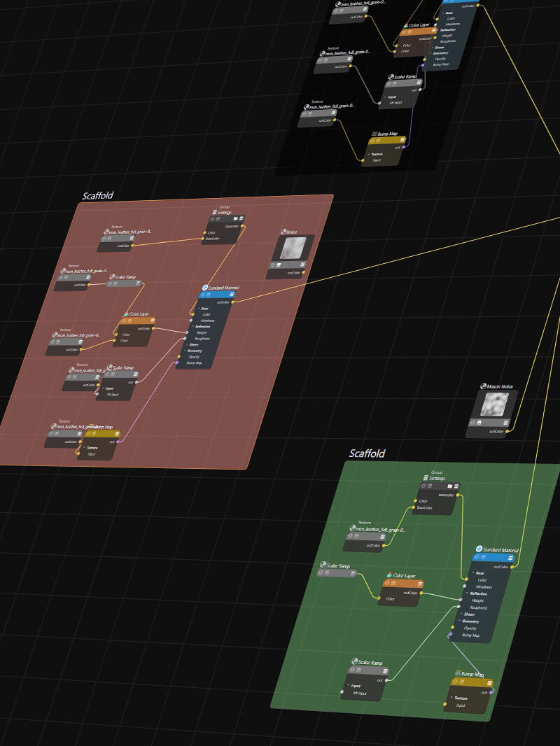Open menu on red Scaffold Standard Material header
This screenshot has width=560, height=746.
coord(232,294)
